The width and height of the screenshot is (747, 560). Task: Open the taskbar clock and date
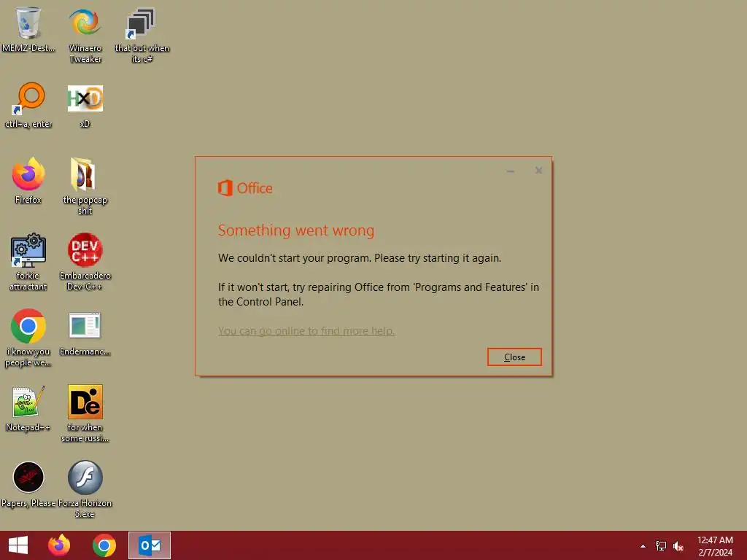pyautogui.click(x=715, y=546)
